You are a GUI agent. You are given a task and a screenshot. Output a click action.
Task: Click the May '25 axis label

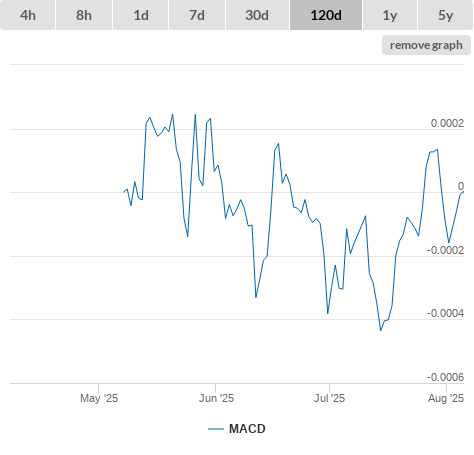click(99, 398)
